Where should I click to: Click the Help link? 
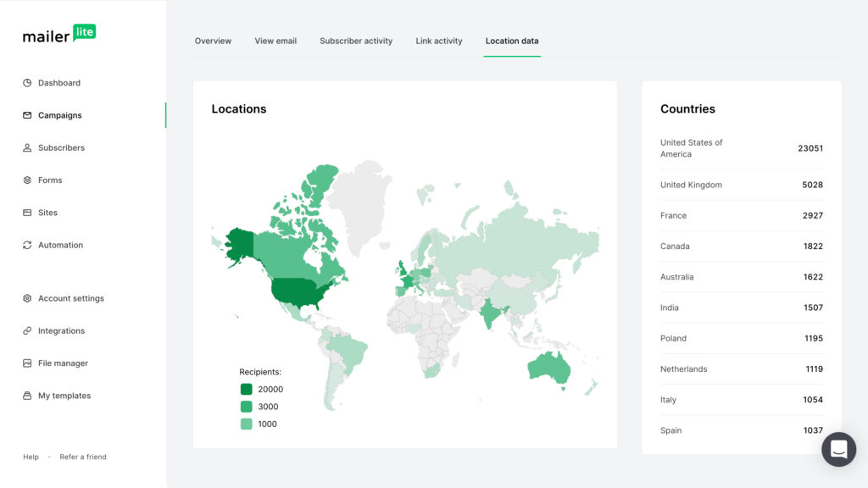(31, 457)
